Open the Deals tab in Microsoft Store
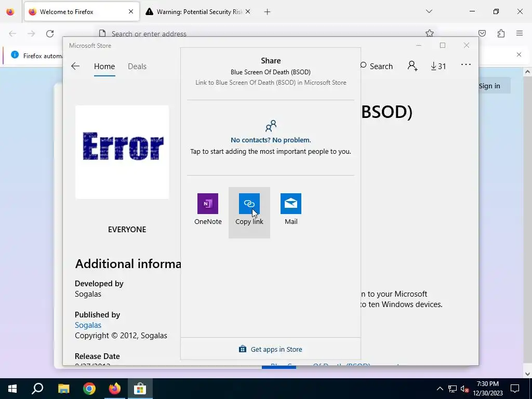 137,66
